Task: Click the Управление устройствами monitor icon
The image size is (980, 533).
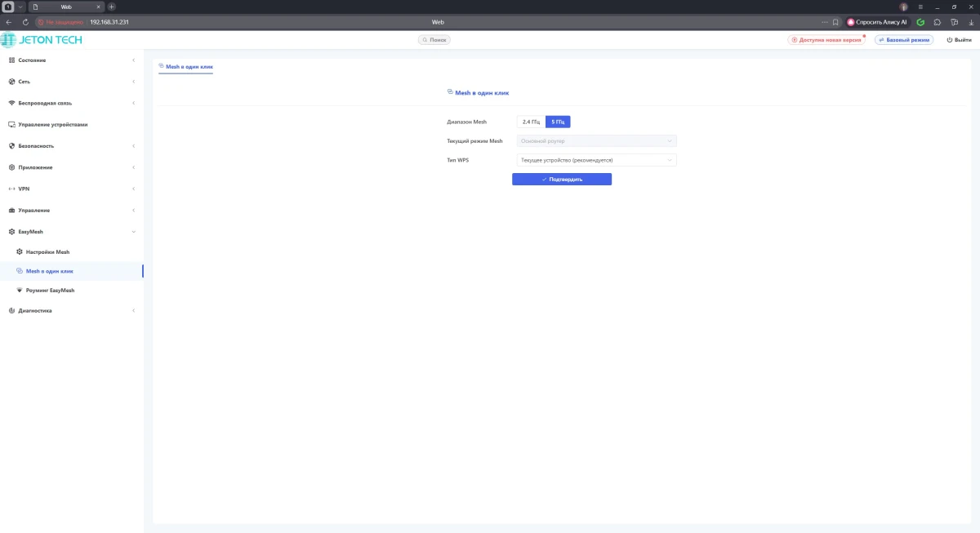Action: click(x=11, y=125)
